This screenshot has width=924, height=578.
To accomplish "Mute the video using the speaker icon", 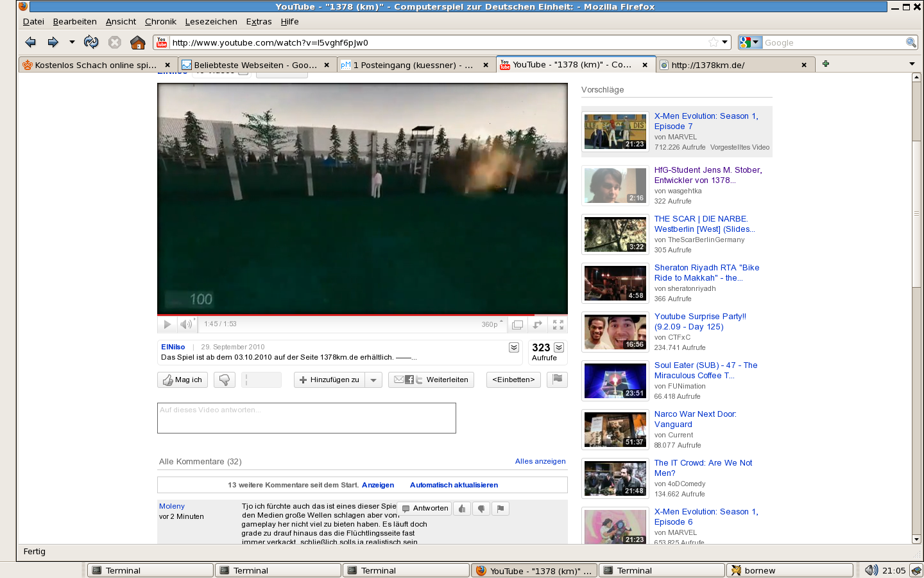I will click(186, 324).
